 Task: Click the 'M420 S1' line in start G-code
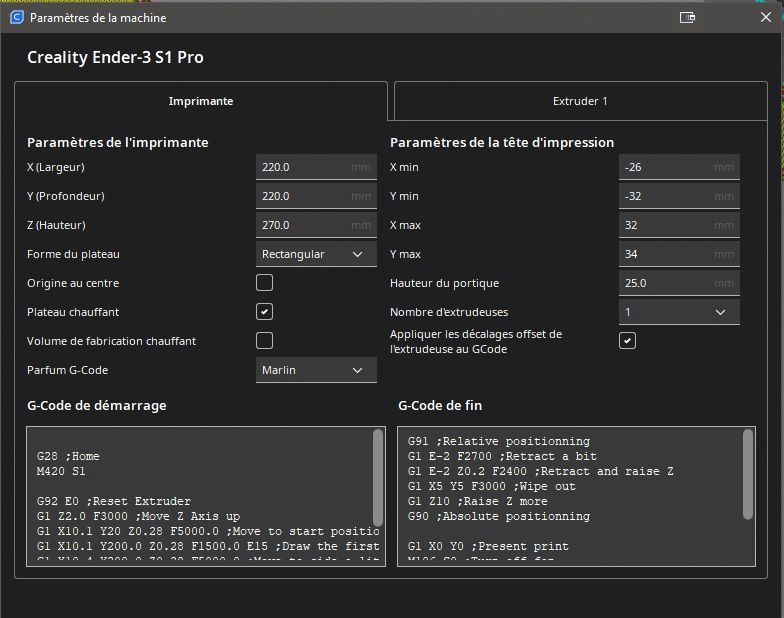click(x=61, y=471)
